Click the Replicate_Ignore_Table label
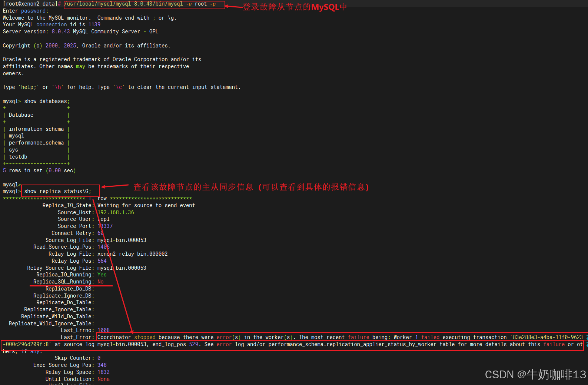The height and width of the screenshot is (385, 588). point(59,309)
